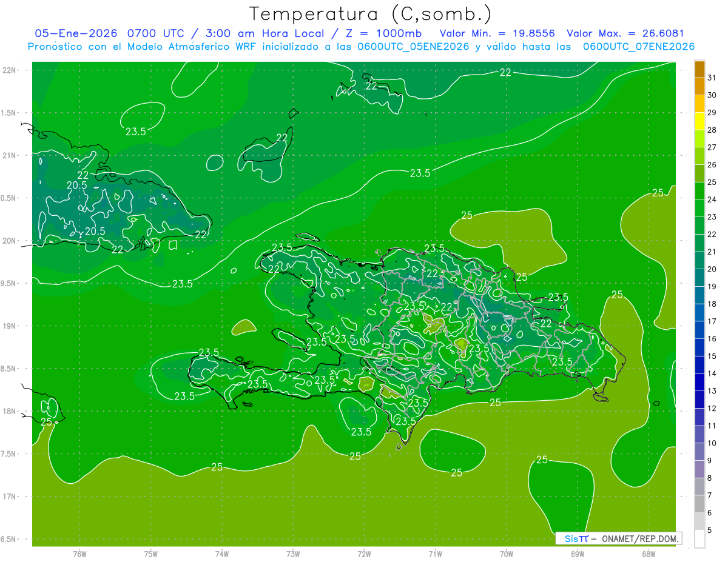Click the legend value '19'
The height and width of the screenshot is (562, 728).
point(712,286)
